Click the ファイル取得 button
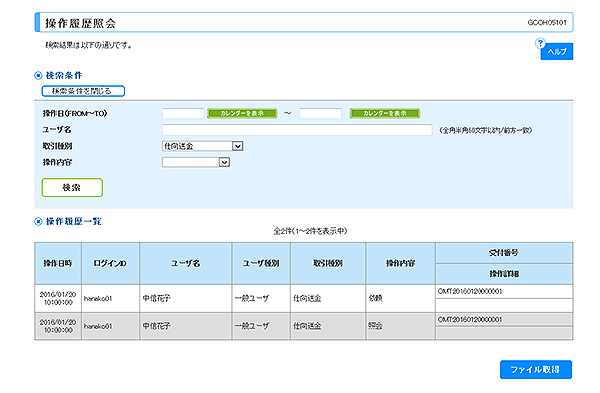Image resolution: width=600 pixels, height=393 pixels. (x=536, y=370)
